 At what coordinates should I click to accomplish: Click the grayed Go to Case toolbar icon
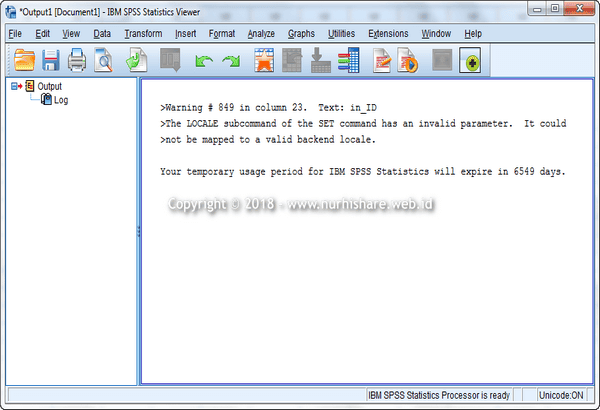coord(292,60)
